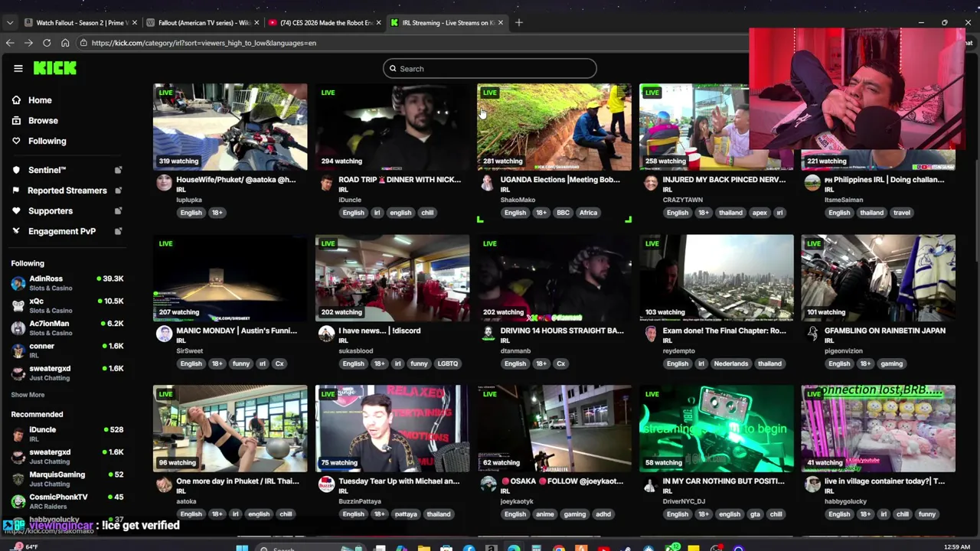Click pigeonvizion channel avatar
This screenshot has height=551, width=980.
812,333
